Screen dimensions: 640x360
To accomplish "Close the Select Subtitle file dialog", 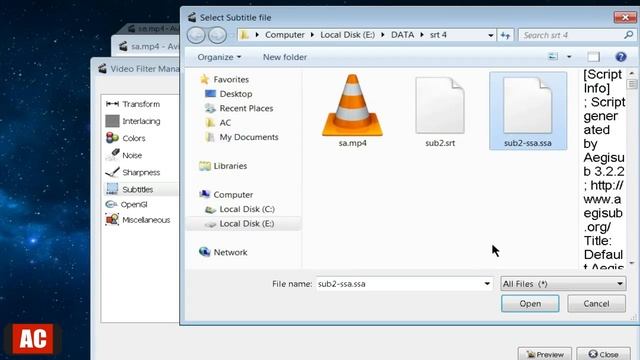I will (x=624, y=17).
